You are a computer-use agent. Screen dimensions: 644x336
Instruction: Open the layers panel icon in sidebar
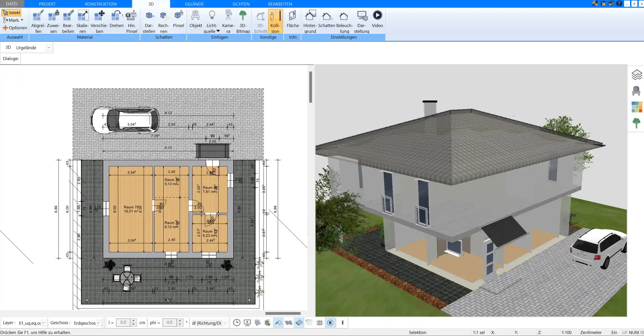[x=636, y=75]
